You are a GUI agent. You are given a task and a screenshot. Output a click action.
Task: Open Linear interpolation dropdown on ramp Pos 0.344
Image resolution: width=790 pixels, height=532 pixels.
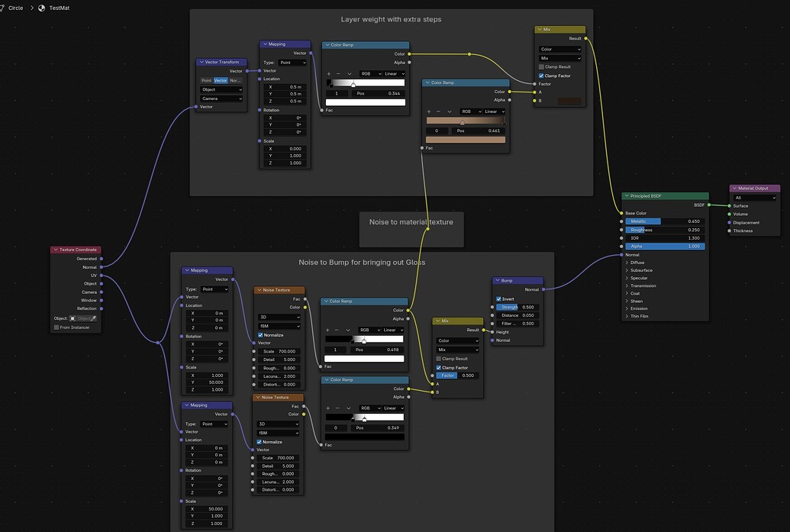[395, 73]
